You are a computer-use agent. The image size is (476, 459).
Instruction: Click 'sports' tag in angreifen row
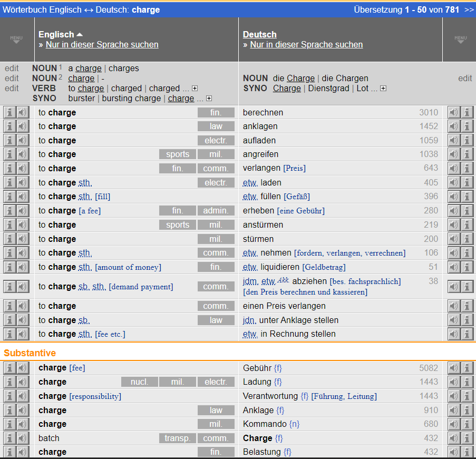(178, 154)
